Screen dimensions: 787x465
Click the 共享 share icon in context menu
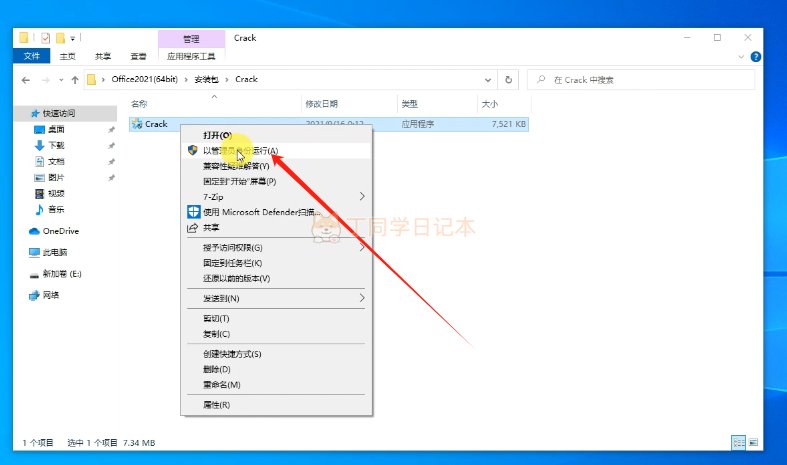coord(193,228)
